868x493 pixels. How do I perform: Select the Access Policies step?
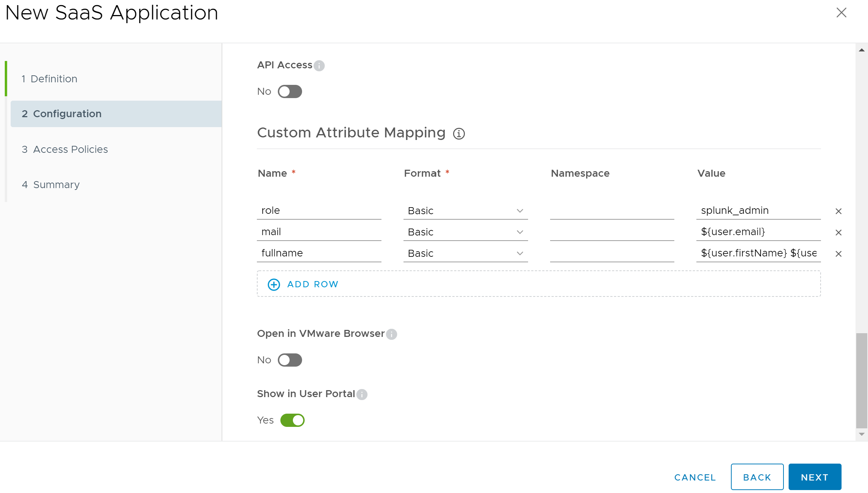(x=70, y=150)
